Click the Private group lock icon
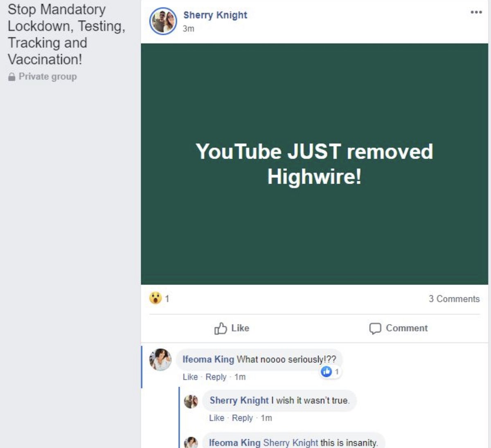Image resolution: width=491 pixels, height=448 pixels. (11, 77)
